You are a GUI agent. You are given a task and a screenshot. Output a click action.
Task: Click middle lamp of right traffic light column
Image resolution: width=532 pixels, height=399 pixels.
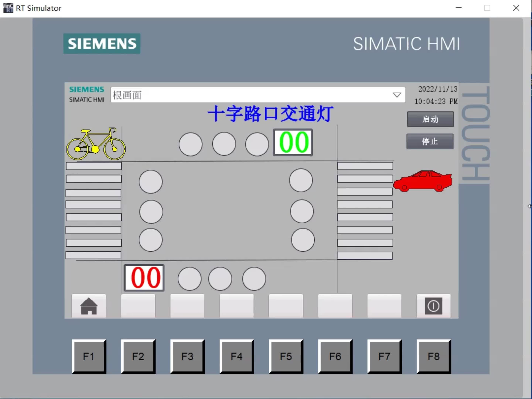302,211
